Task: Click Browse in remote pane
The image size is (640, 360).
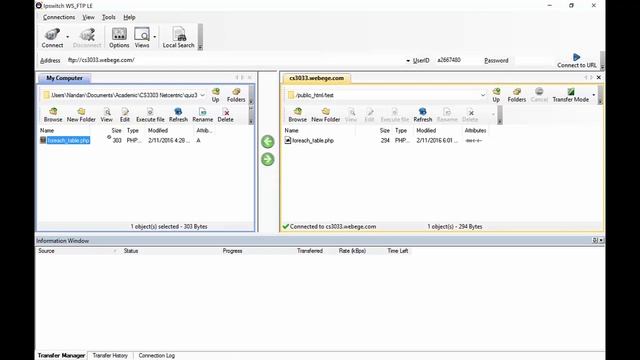Action: 298,115
